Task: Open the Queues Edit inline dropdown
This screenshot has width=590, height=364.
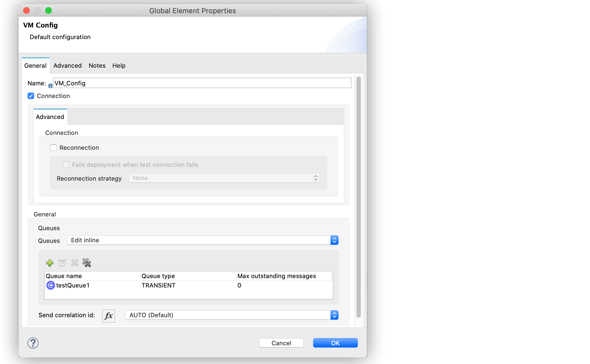Action: [x=334, y=240]
